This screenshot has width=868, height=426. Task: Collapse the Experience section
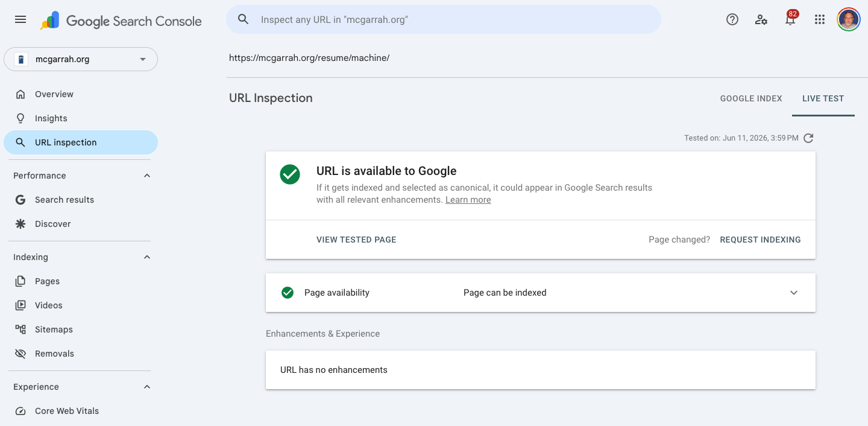(147, 387)
